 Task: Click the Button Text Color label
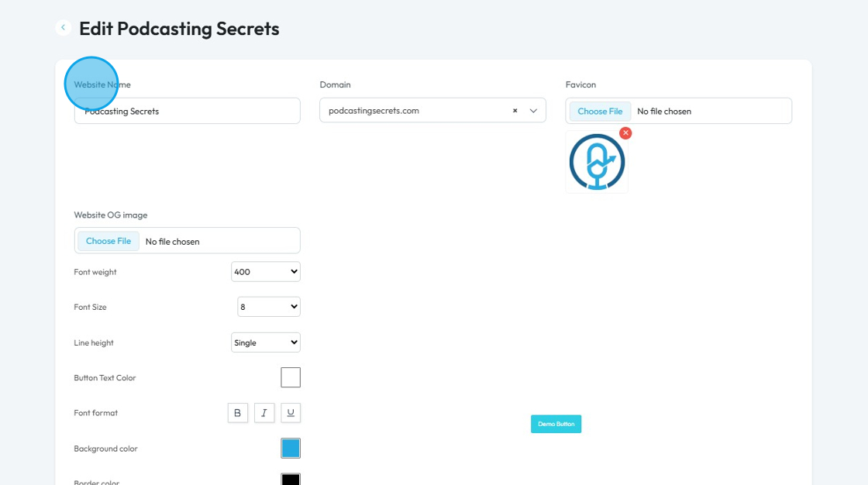click(x=105, y=377)
